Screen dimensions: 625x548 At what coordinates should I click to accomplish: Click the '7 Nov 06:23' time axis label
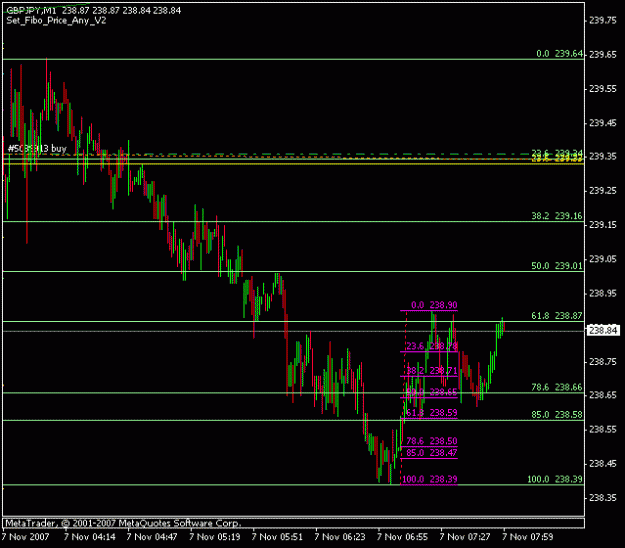[340, 537]
